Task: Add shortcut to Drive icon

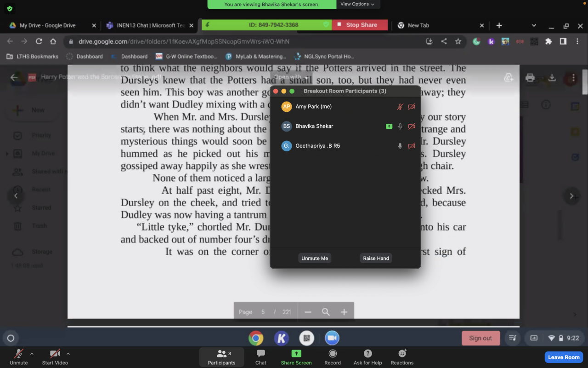Action: tap(509, 77)
